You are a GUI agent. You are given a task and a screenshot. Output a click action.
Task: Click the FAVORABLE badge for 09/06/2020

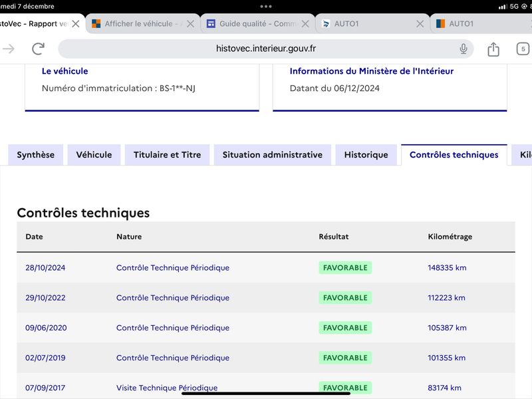(345, 328)
